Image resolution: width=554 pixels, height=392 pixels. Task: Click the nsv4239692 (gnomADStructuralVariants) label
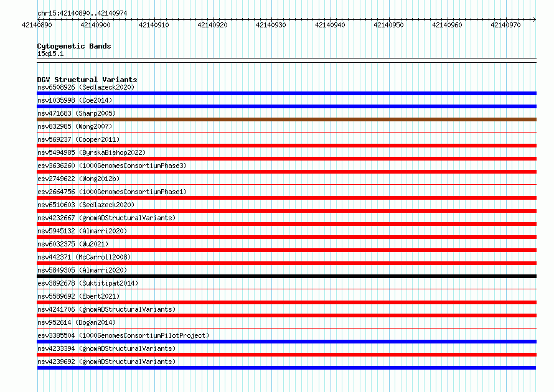tap(106, 362)
